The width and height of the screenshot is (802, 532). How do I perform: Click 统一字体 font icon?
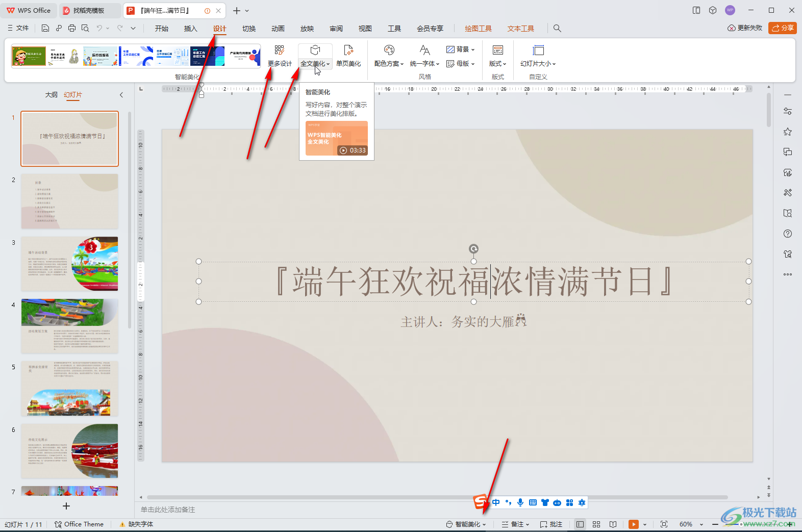click(x=424, y=50)
